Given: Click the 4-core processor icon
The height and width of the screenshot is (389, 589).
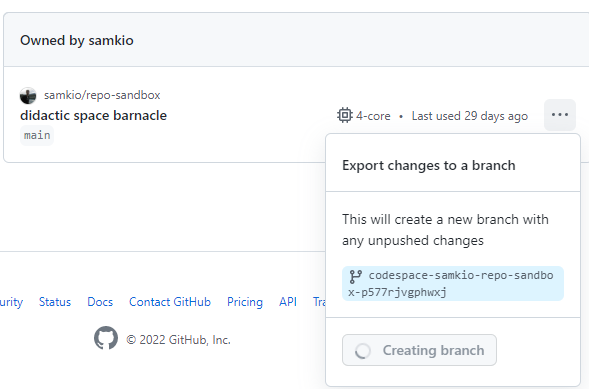Looking at the screenshot, I should tap(344, 115).
